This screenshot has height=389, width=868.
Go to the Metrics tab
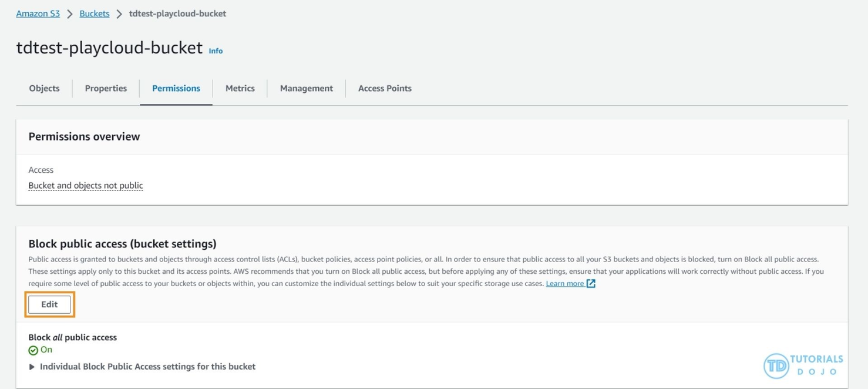(240, 88)
